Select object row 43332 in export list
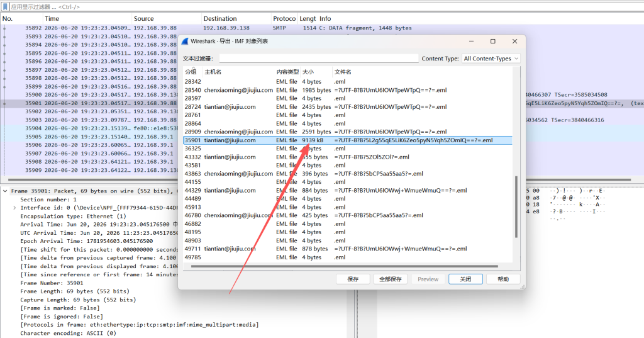This screenshot has height=338, width=644. click(347, 157)
